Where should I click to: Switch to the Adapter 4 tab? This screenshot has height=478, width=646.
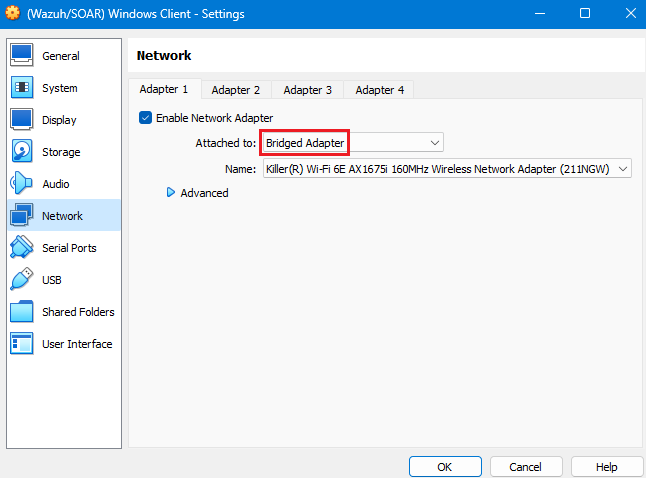[x=379, y=90]
